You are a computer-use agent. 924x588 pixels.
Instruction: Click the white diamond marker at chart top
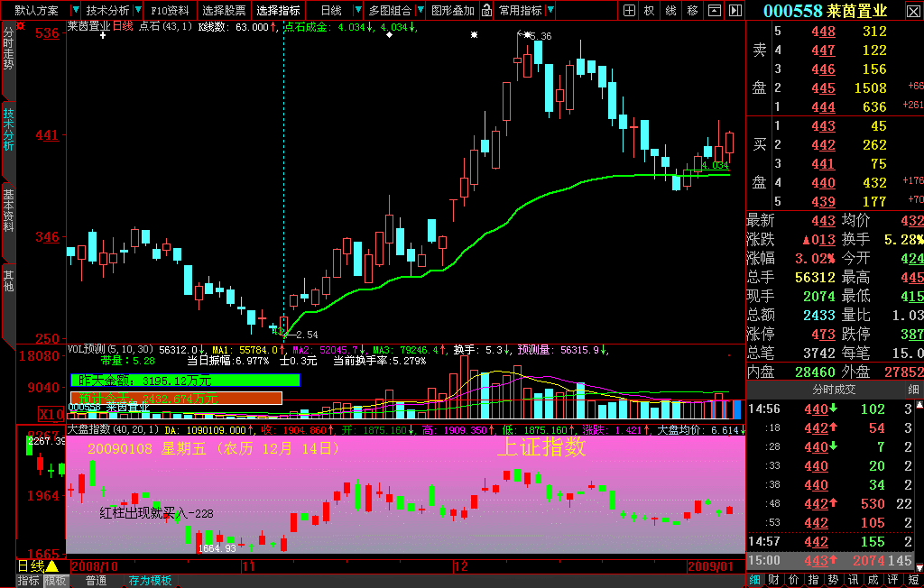pos(389,35)
